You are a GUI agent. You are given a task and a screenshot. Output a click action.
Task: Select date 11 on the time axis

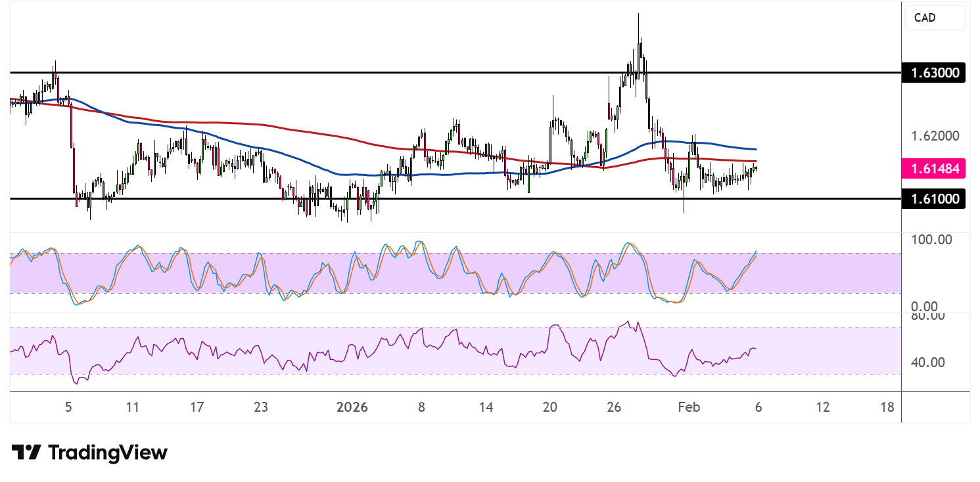pos(132,407)
